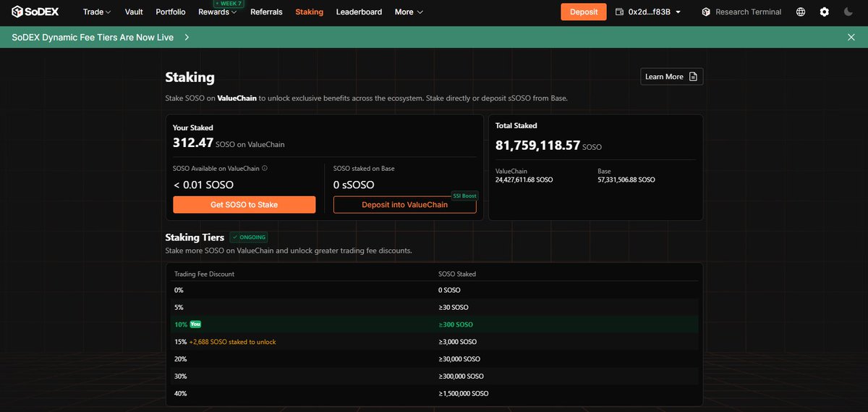Viewport: 868px width, 412px height.
Task: Click the ONGOING status badge
Action: pyautogui.click(x=249, y=237)
